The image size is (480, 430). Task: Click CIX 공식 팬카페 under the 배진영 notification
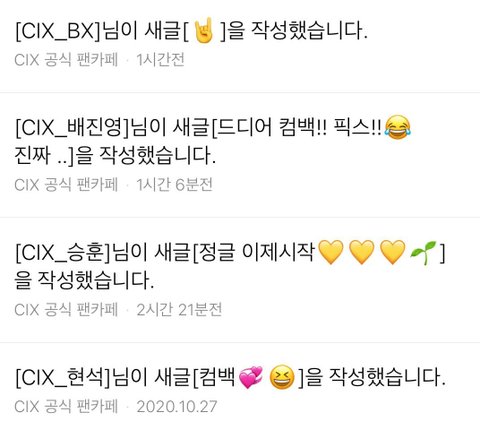(66, 185)
